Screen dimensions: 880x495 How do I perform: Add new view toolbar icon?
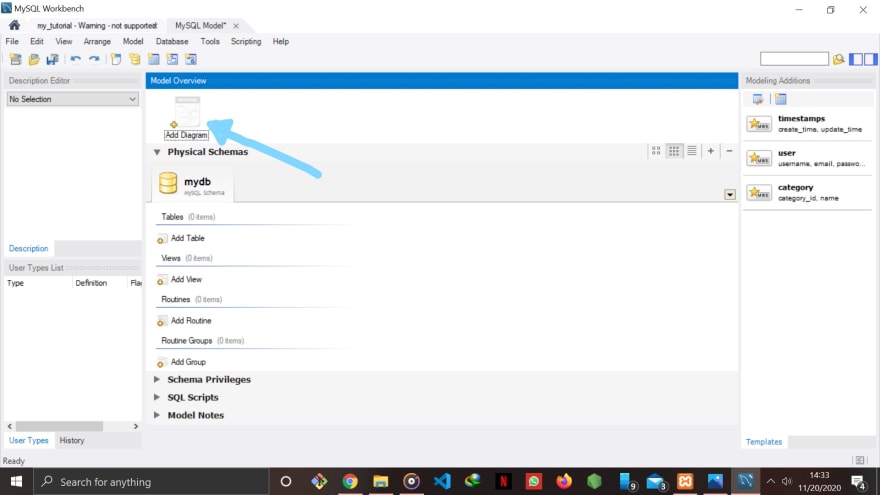click(172, 59)
